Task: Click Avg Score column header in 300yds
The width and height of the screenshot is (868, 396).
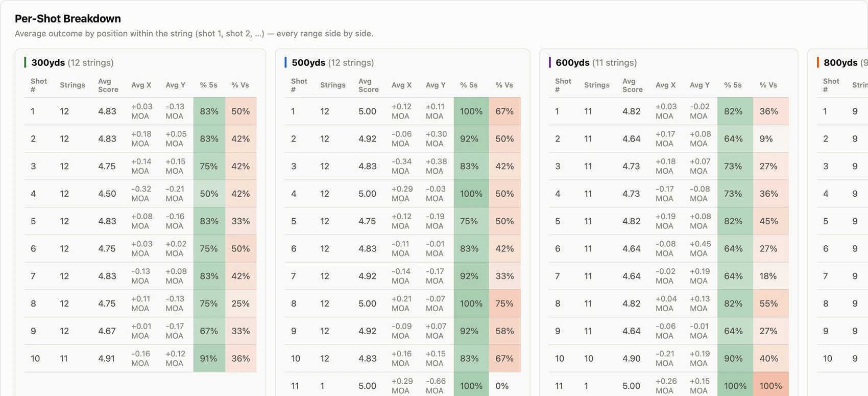Action: tap(108, 85)
